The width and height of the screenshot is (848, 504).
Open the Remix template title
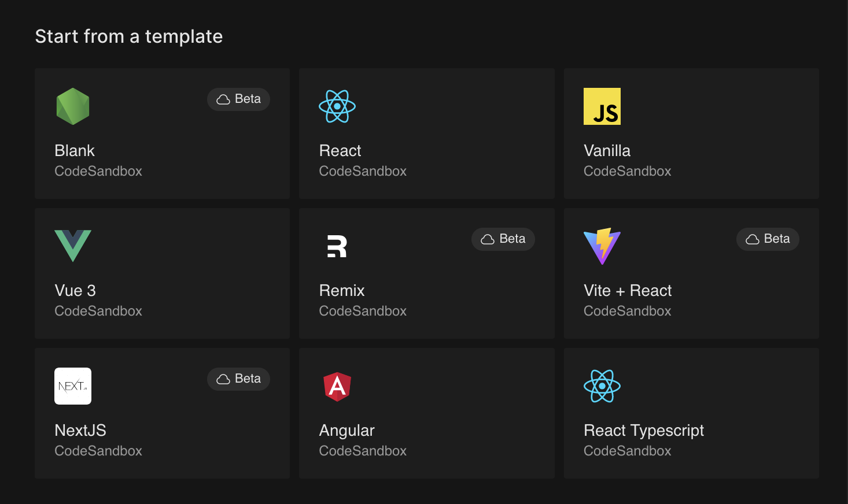point(342,291)
